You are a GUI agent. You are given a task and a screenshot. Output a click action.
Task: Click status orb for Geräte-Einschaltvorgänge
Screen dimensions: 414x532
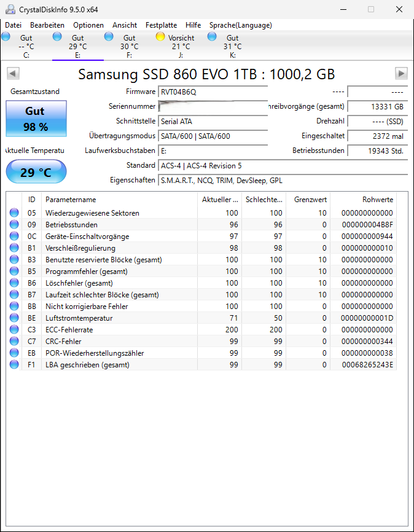[14, 236]
